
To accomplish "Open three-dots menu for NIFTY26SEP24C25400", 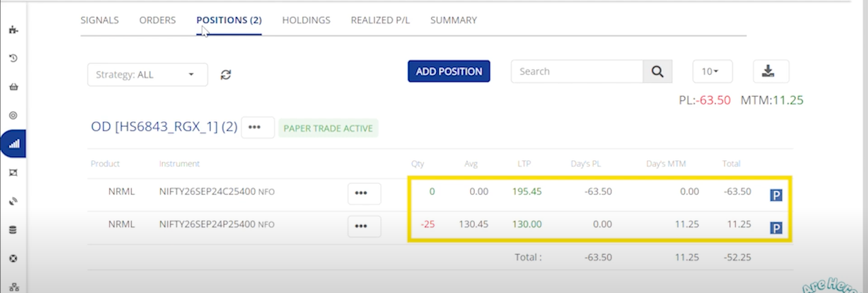I will pos(364,194).
